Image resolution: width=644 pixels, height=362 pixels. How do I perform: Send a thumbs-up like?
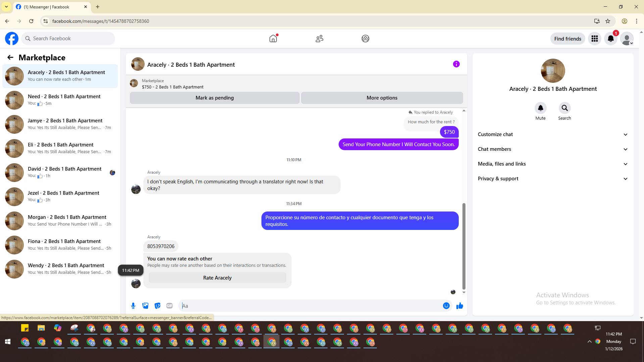[460, 306]
